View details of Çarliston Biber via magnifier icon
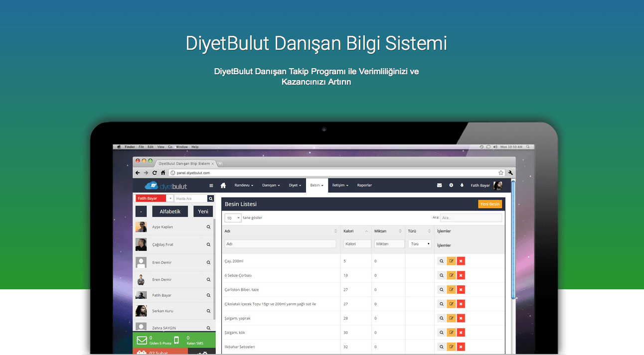Image resolution: width=644 pixels, height=355 pixels. pyautogui.click(x=441, y=289)
